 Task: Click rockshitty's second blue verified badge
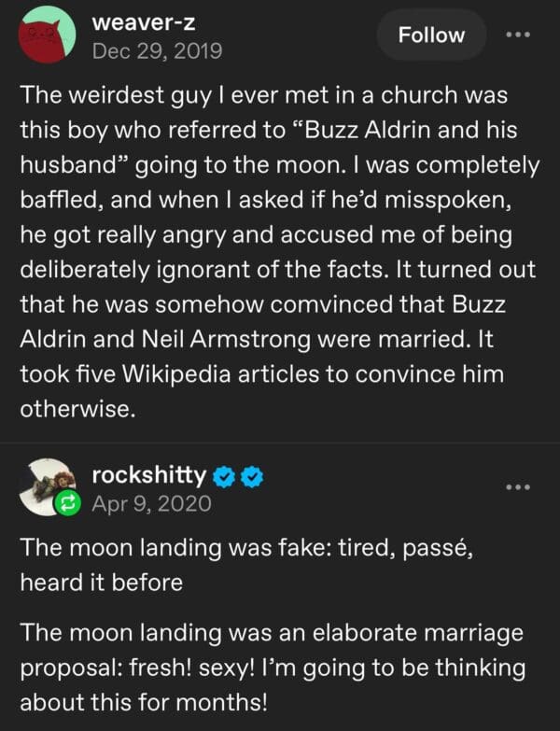(251, 475)
